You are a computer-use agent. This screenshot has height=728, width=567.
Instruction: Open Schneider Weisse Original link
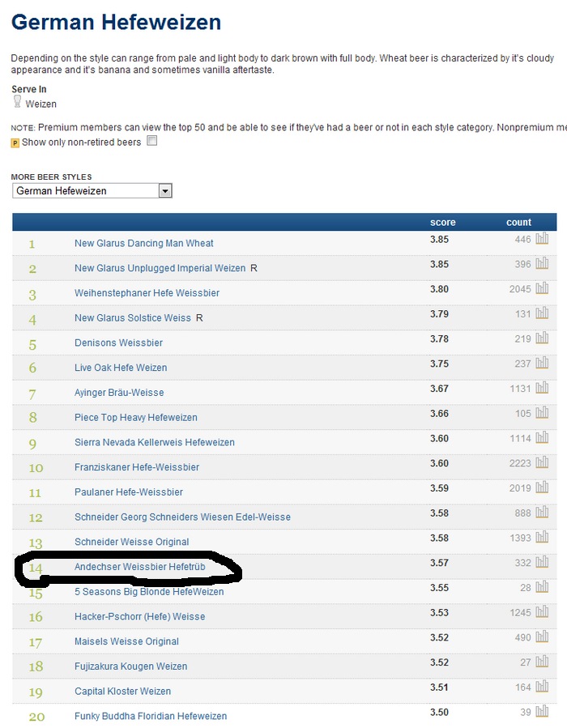131,542
